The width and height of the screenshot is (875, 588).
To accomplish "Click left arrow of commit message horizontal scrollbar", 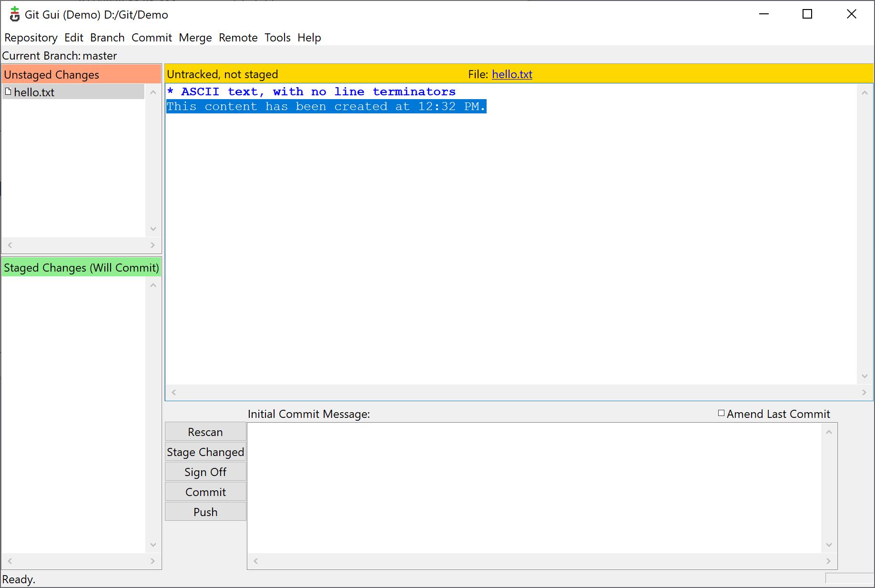I will (x=256, y=561).
